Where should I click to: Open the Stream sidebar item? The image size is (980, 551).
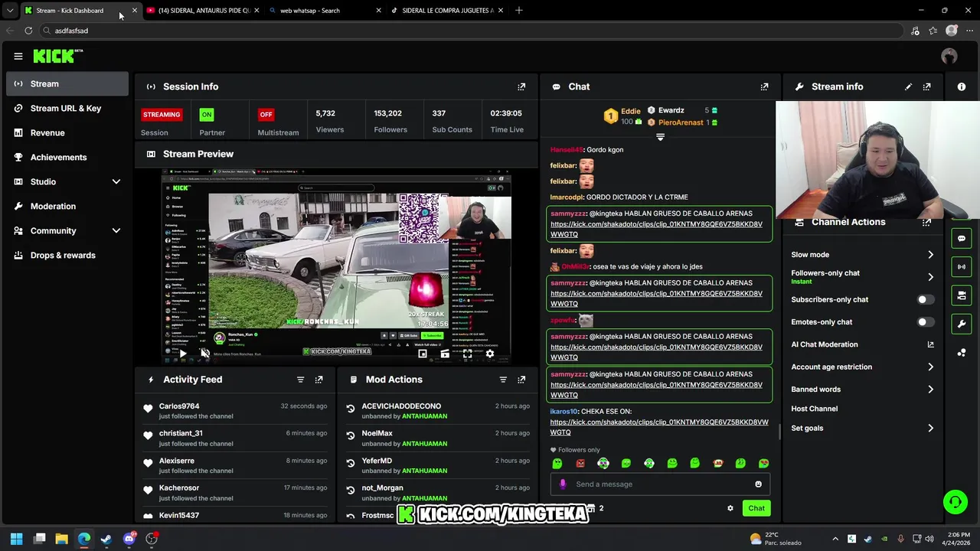67,83
